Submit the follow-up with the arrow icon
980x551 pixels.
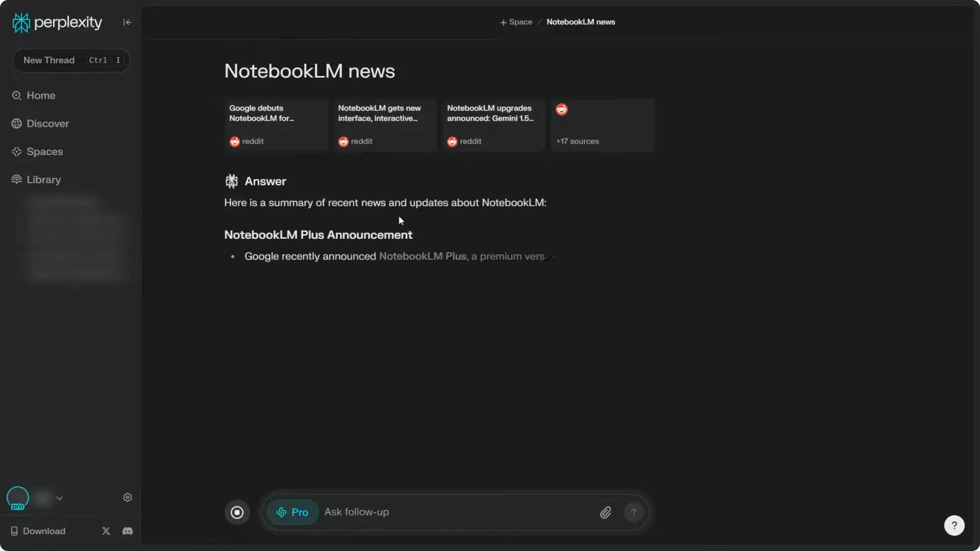633,512
